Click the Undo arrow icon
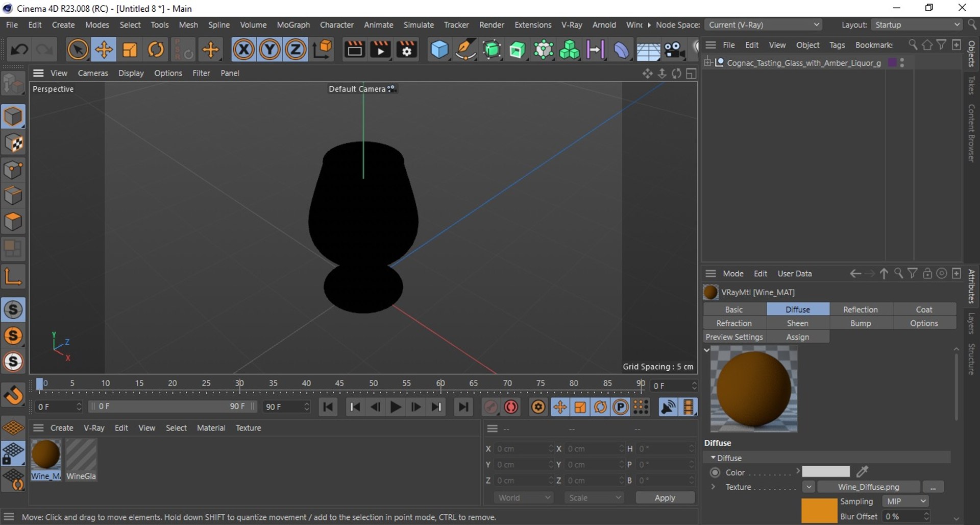This screenshot has height=525, width=980. [19, 50]
